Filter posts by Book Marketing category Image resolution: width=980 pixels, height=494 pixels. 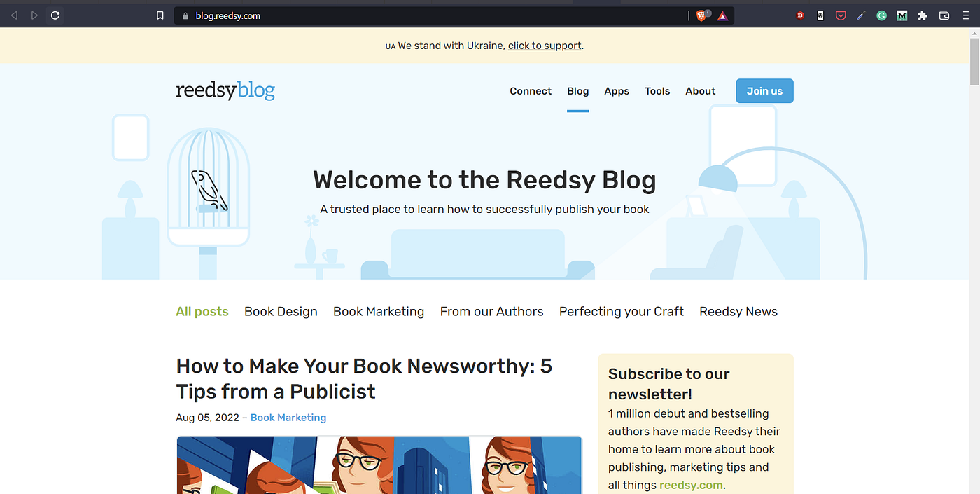click(378, 311)
